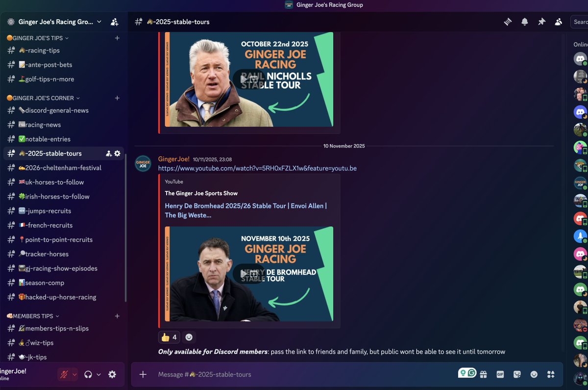This screenshot has height=390, width=588.
Task: Select the racing-news channel
Action: coord(64,125)
